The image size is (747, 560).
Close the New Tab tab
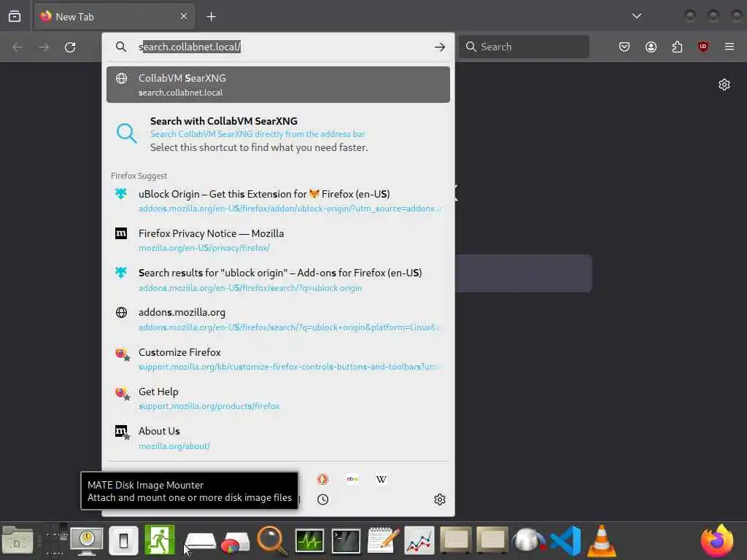coord(184,17)
